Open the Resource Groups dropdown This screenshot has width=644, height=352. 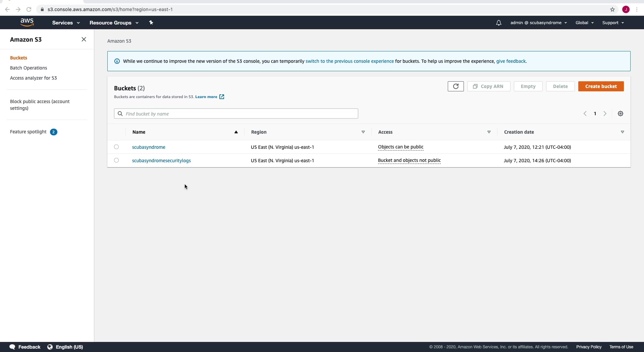(114, 23)
